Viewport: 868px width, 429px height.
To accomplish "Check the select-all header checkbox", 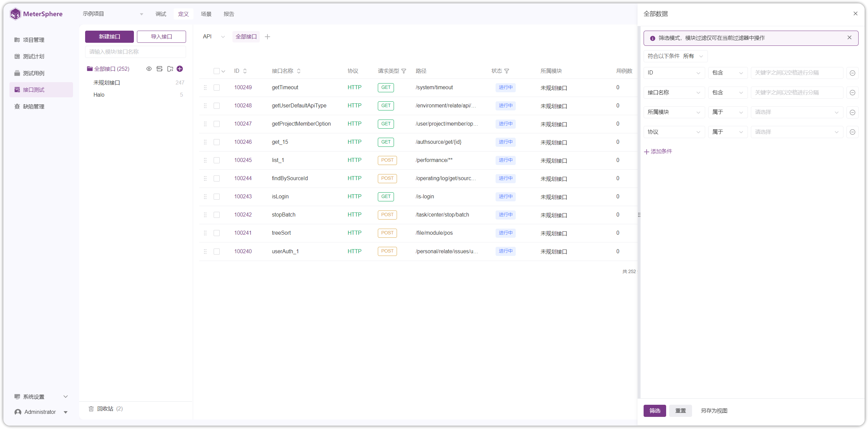I will tap(217, 71).
